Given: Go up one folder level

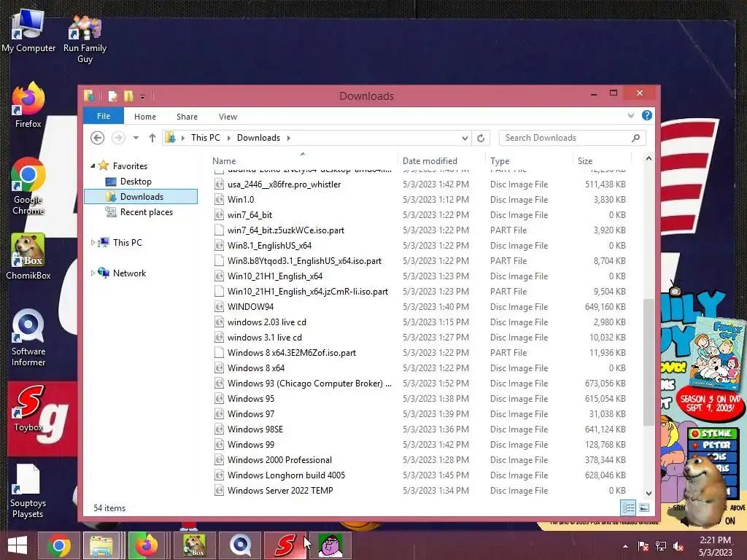Looking at the screenshot, I should [x=152, y=138].
